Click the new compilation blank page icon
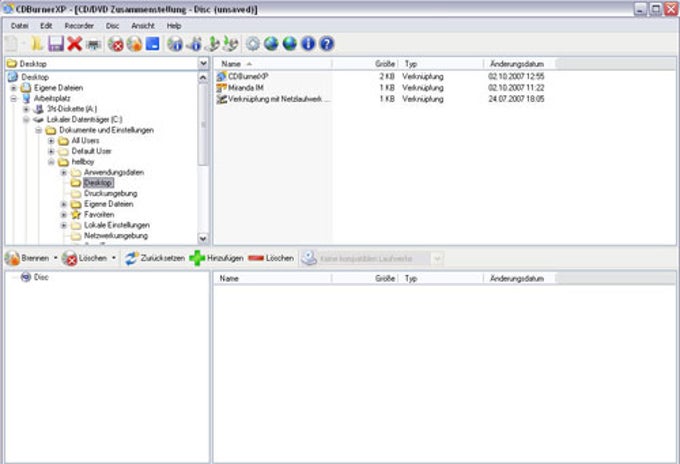The image size is (680, 464). pos(12,44)
